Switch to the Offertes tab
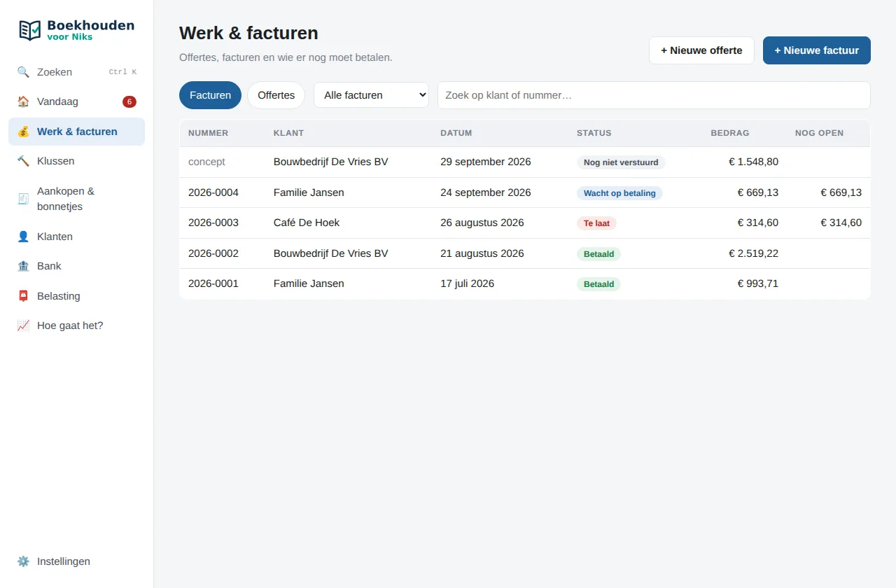The height and width of the screenshot is (588, 896). pyautogui.click(x=276, y=95)
